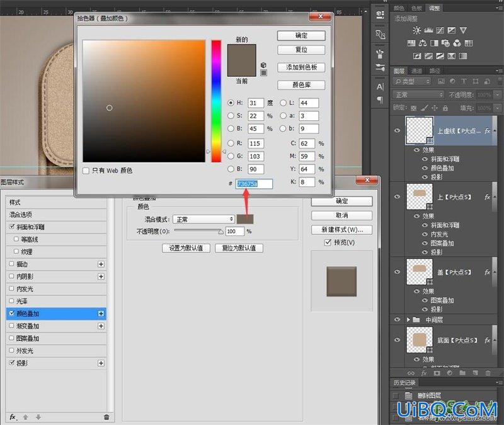
Task: Select the H hue radio button
Action: point(231,103)
